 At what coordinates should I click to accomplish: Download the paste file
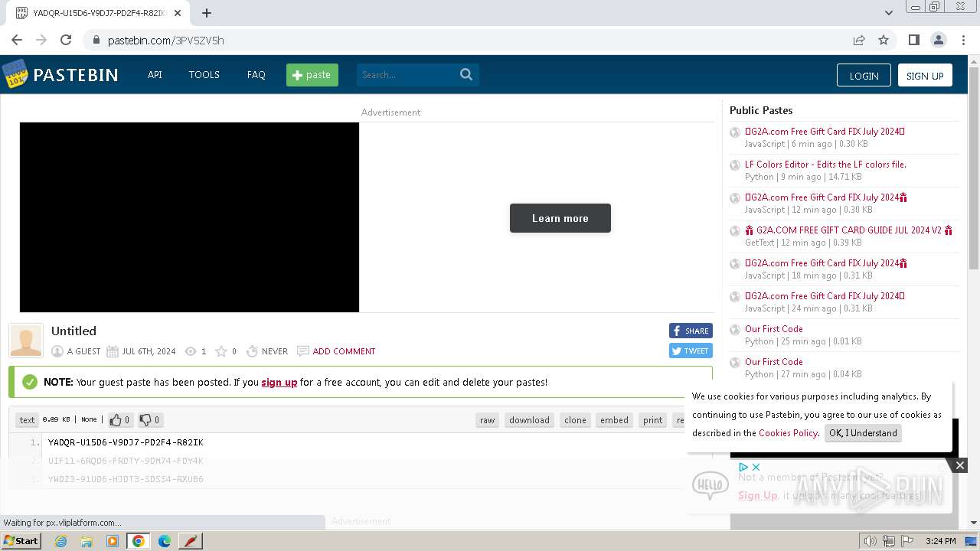coord(529,420)
